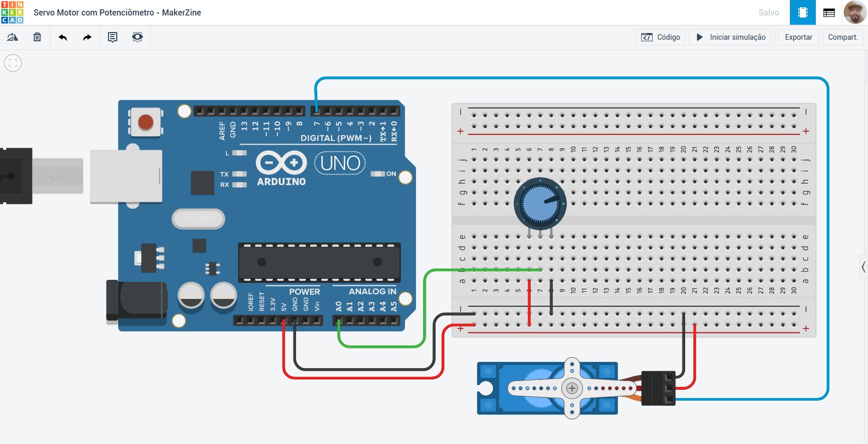Image resolution: width=868 pixels, height=444 pixels.
Task: Start the simulation
Action: [x=731, y=37]
